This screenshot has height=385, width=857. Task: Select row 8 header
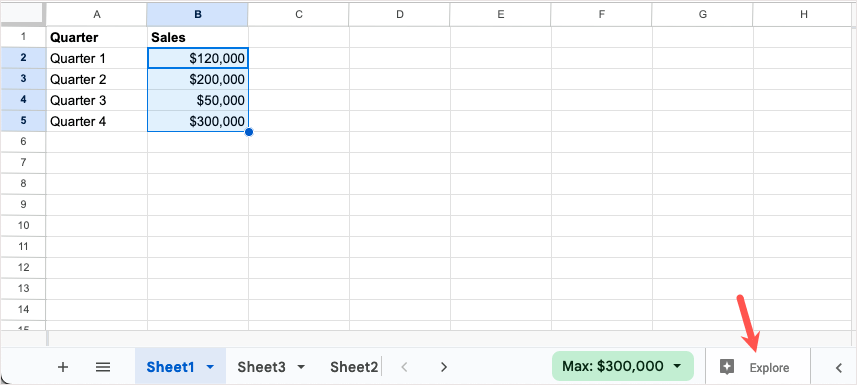point(23,184)
